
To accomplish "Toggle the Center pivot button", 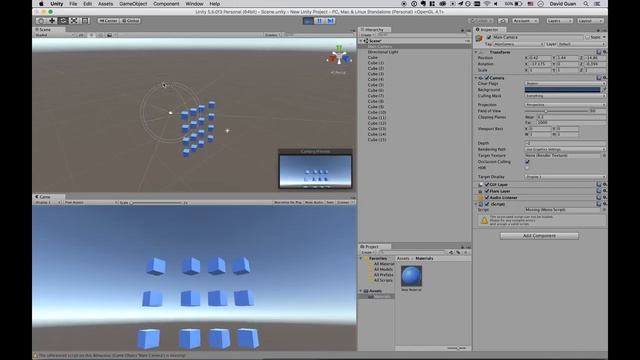I will pos(108,20).
